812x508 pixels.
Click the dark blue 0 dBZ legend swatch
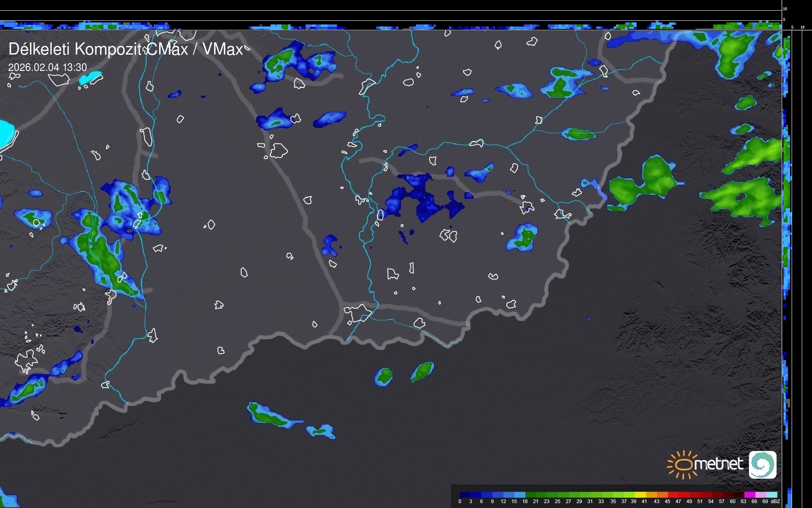pyautogui.click(x=465, y=495)
